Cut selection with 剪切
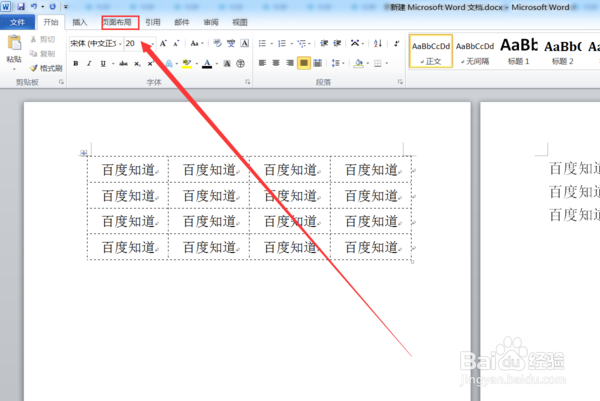 click(43, 39)
